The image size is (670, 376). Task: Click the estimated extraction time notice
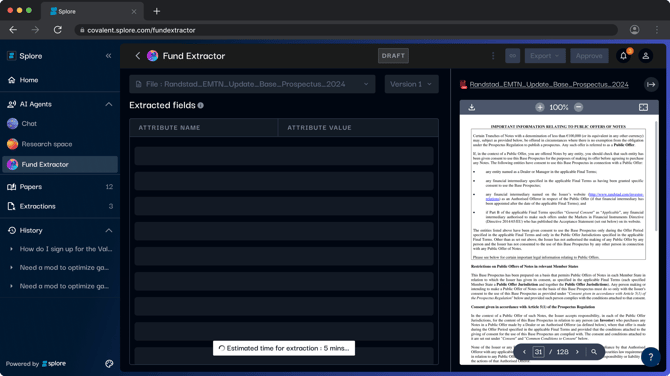tap(284, 348)
